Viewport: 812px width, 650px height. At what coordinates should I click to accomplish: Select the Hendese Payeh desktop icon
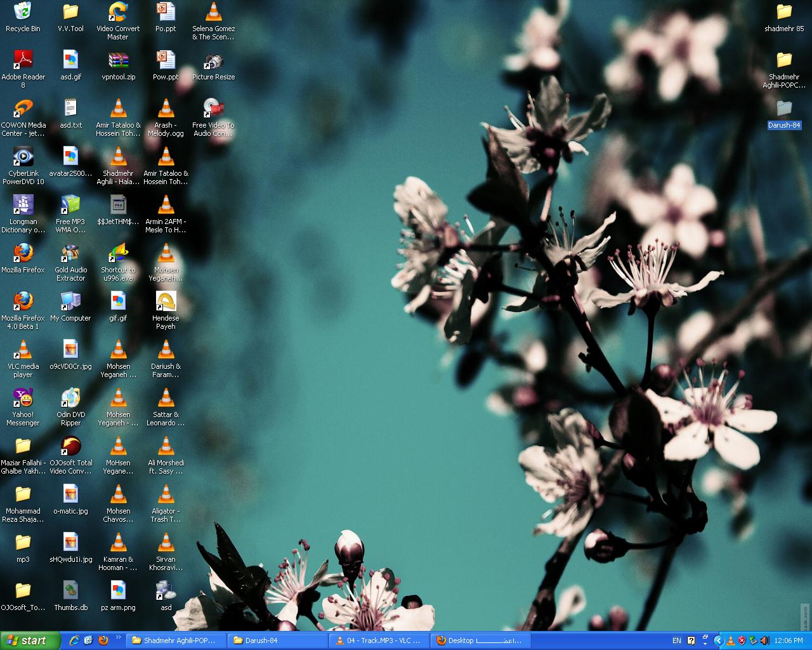point(166,302)
